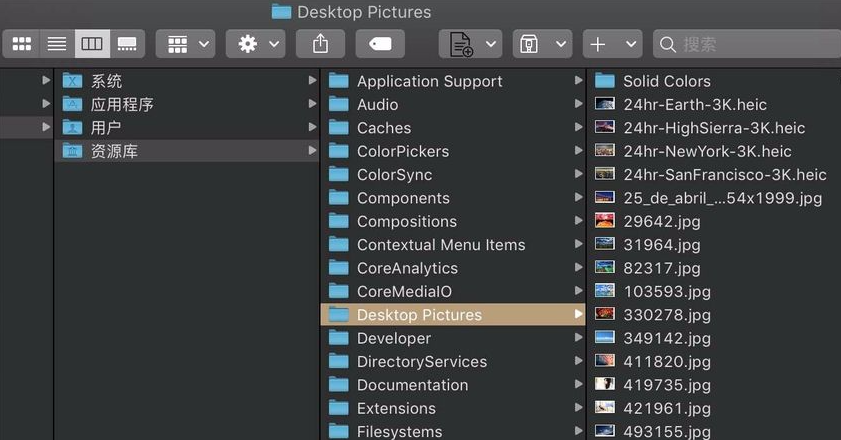Viewport: 841px width, 440px height.
Task: Switch to list view mode
Action: point(57,44)
